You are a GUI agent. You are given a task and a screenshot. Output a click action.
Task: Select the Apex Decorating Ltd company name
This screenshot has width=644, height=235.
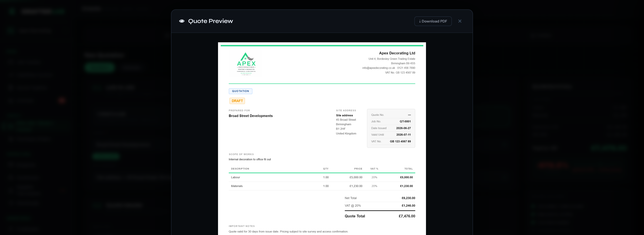(x=397, y=53)
